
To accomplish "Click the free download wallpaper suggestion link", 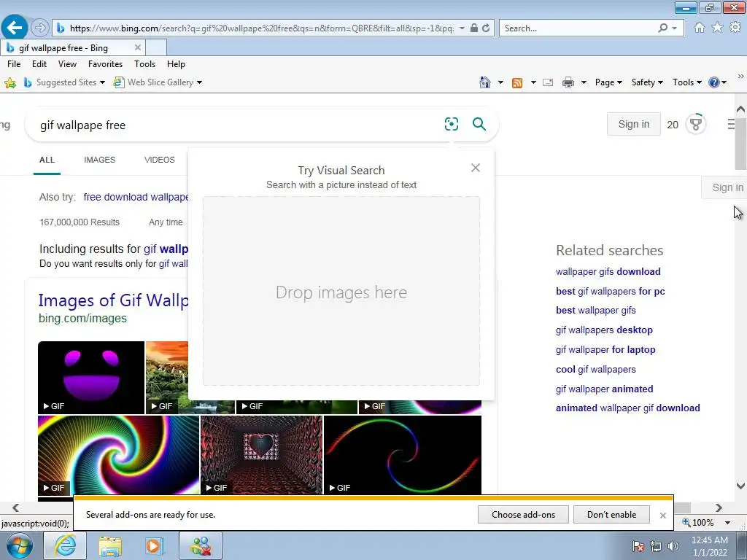I will 136,197.
